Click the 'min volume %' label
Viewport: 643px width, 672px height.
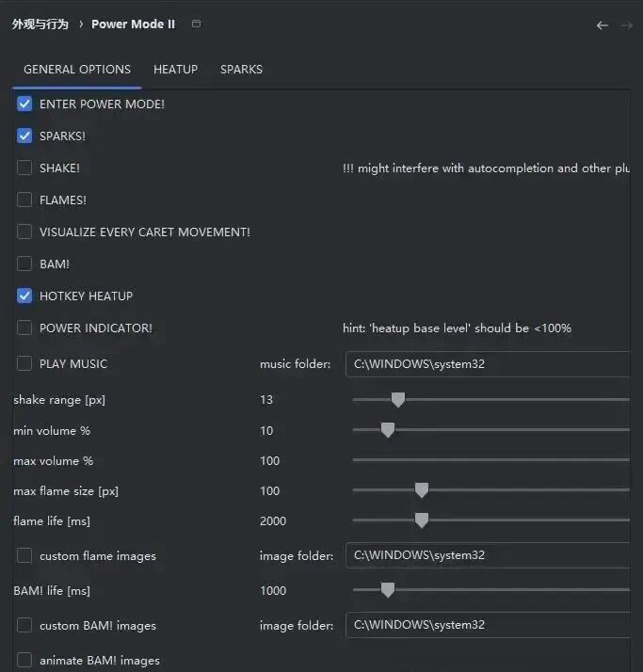pos(52,431)
